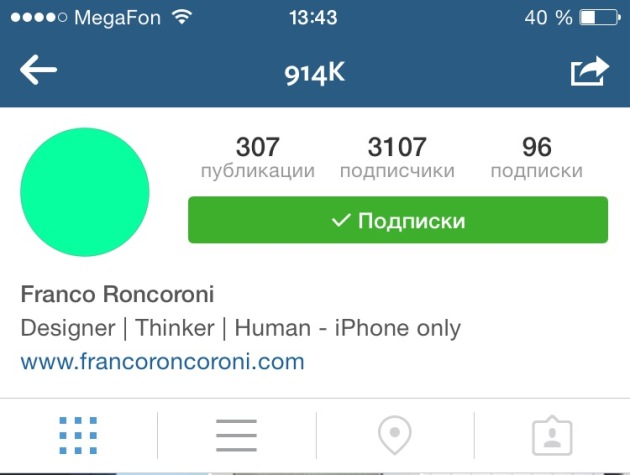The image size is (630, 475).
Task: Show tagged photos icon
Action: point(552,436)
